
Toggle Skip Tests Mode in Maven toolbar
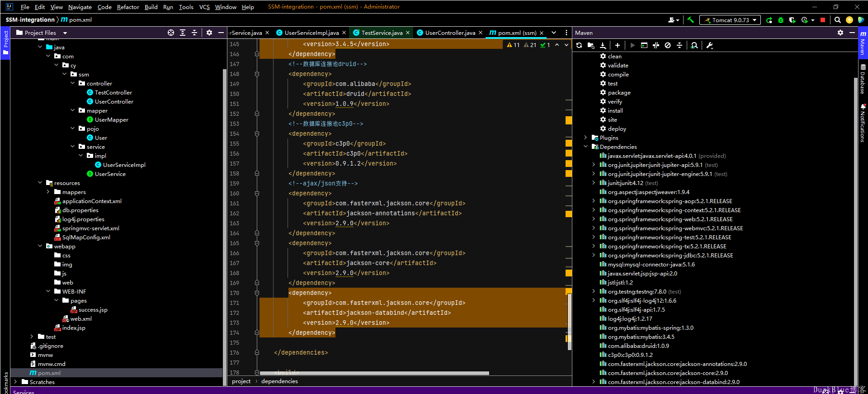click(x=668, y=45)
